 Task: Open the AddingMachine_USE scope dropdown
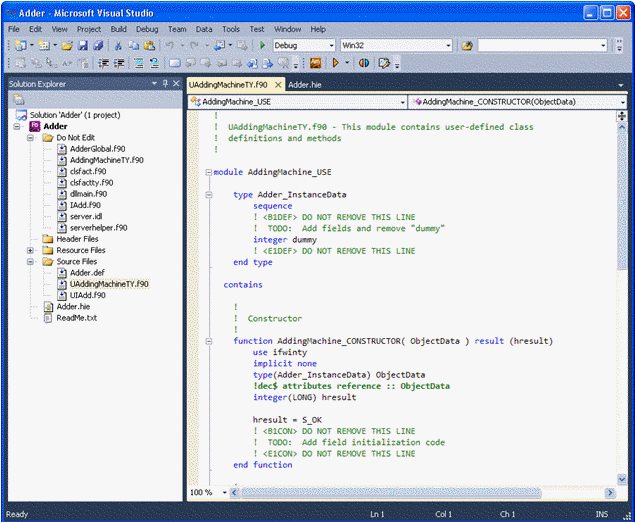click(x=402, y=102)
